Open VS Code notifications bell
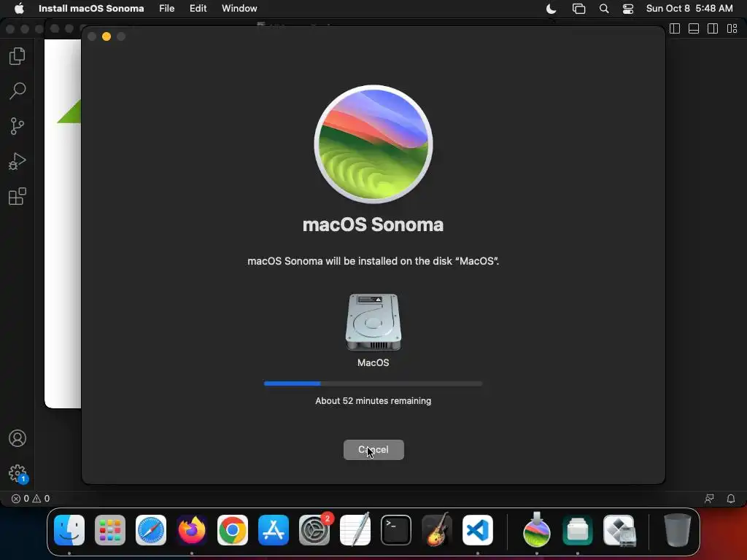The width and height of the screenshot is (747, 560). pyautogui.click(x=731, y=499)
